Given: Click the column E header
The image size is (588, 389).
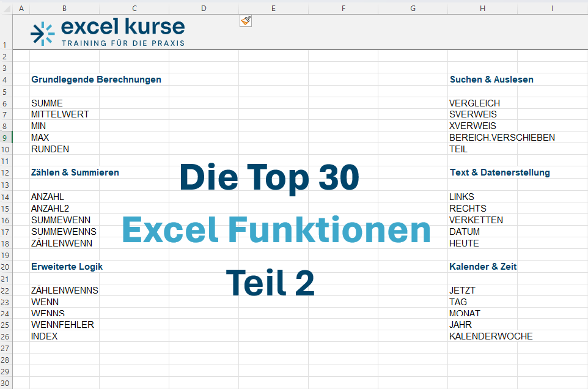Looking at the screenshot, I should pyautogui.click(x=273, y=7).
